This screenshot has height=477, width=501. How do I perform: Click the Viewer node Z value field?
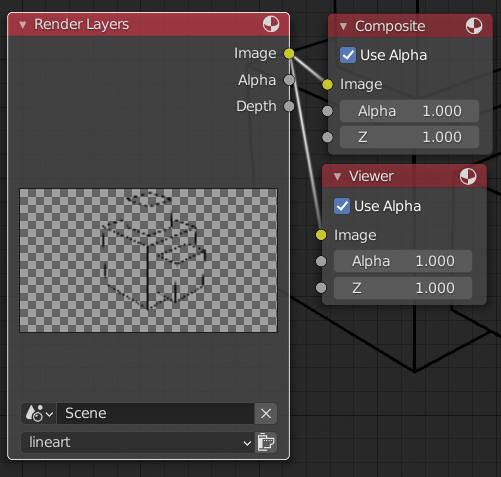(x=403, y=288)
